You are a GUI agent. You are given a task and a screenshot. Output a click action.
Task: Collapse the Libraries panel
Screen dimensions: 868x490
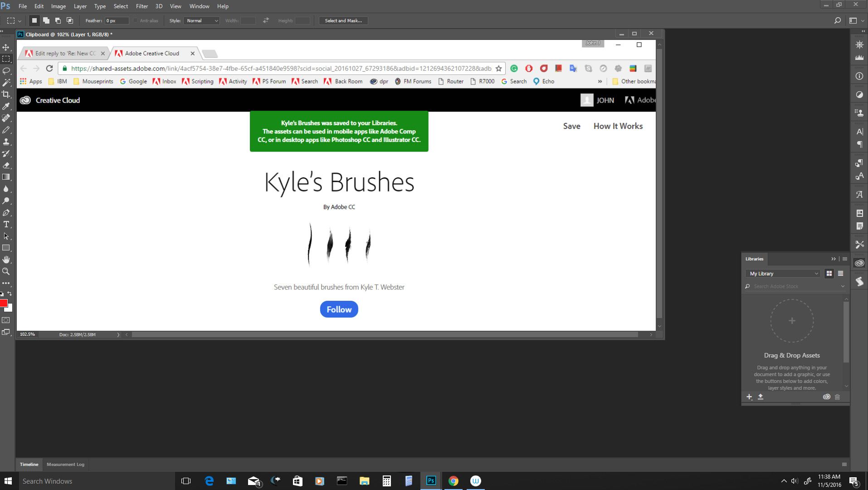pyautogui.click(x=833, y=259)
